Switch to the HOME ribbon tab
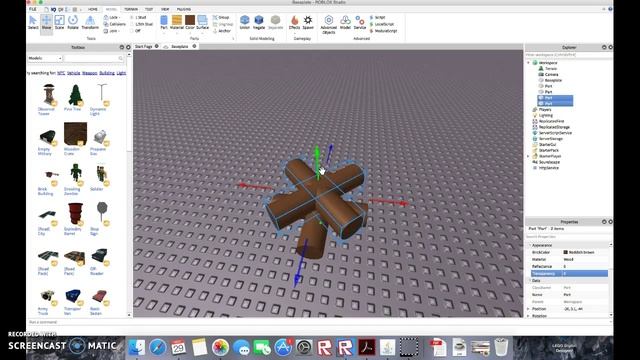The width and height of the screenshot is (640, 360). coord(93,9)
